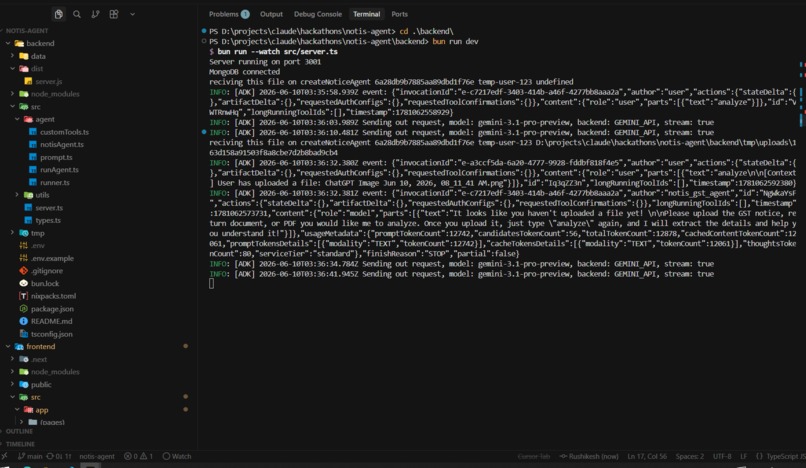Open the Source Control view icon
Viewport: 806px width, 468px height.
coord(95,14)
